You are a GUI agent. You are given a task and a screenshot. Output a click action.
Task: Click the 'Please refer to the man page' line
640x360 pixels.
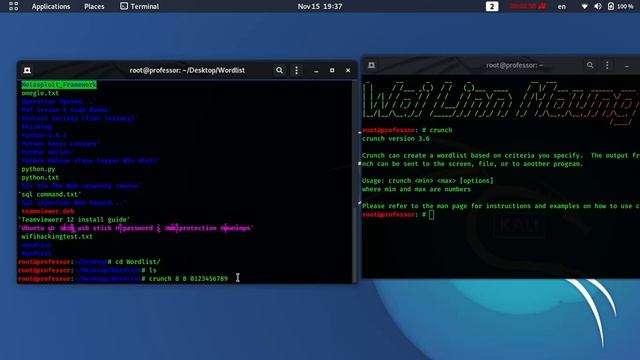coord(501,206)
